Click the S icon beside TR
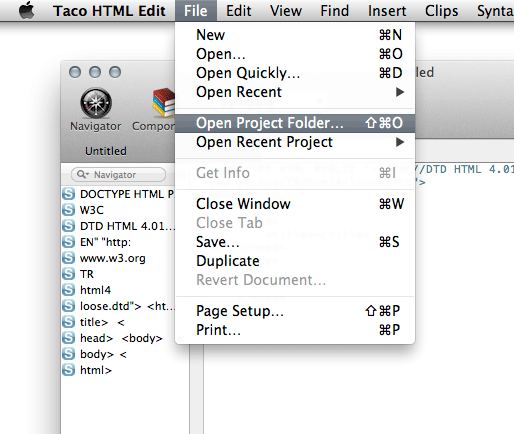The image size is (514, 434). click(x=69, y=274)
